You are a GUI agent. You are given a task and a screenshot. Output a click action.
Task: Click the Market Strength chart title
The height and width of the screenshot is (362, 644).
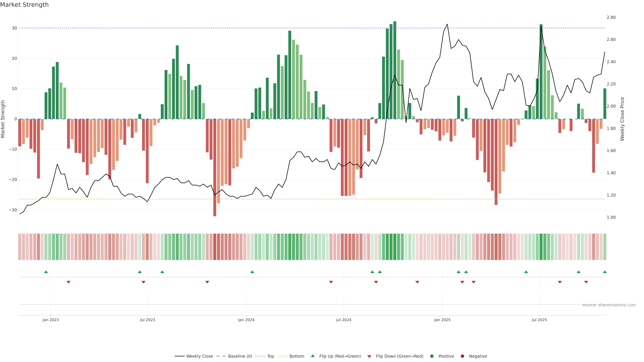[x=24, y=5]
